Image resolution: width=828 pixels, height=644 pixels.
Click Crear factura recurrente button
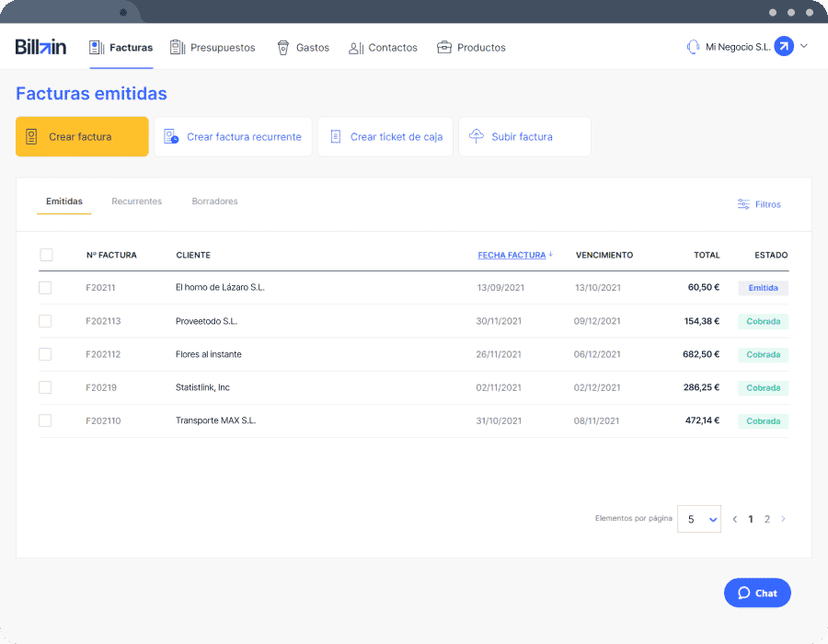click(233, 137)
